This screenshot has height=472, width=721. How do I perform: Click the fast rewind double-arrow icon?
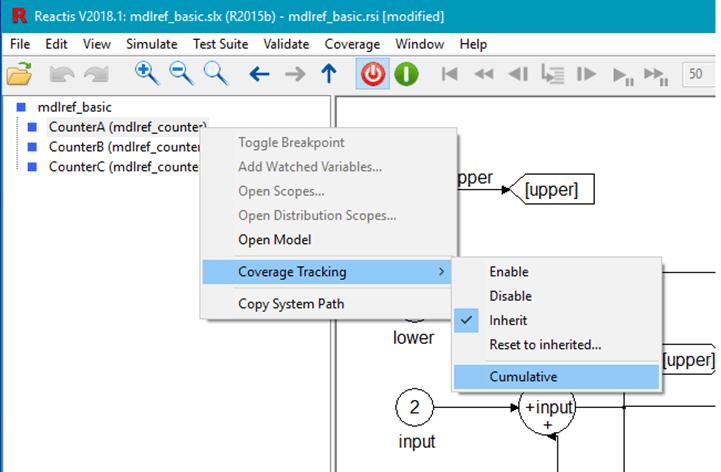(x=484, y=74)
